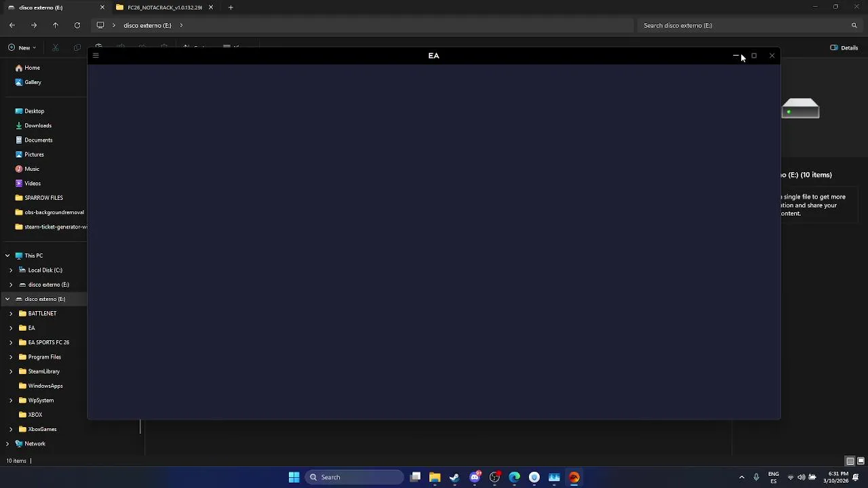
Task: Close the disco externo (E:) tab
Action: tap(102, 7)
